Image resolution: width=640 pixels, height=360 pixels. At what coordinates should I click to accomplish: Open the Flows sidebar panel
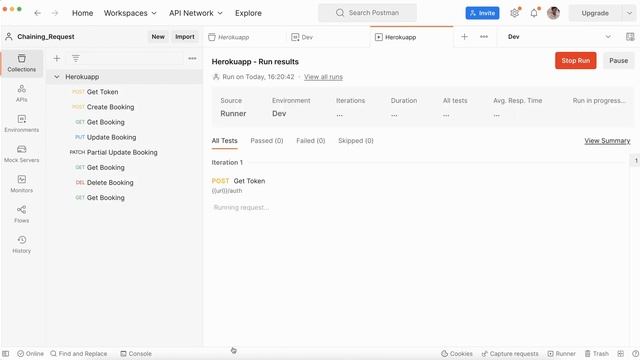[22, 214]
